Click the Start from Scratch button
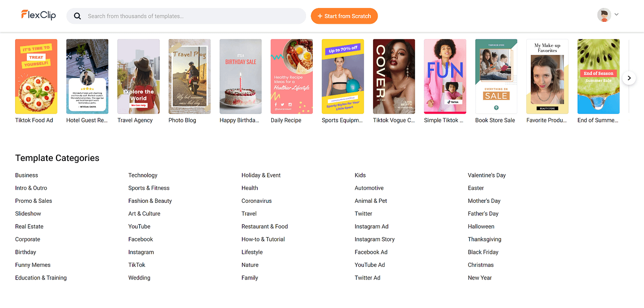The image size is (644, 308). (344, 16)
